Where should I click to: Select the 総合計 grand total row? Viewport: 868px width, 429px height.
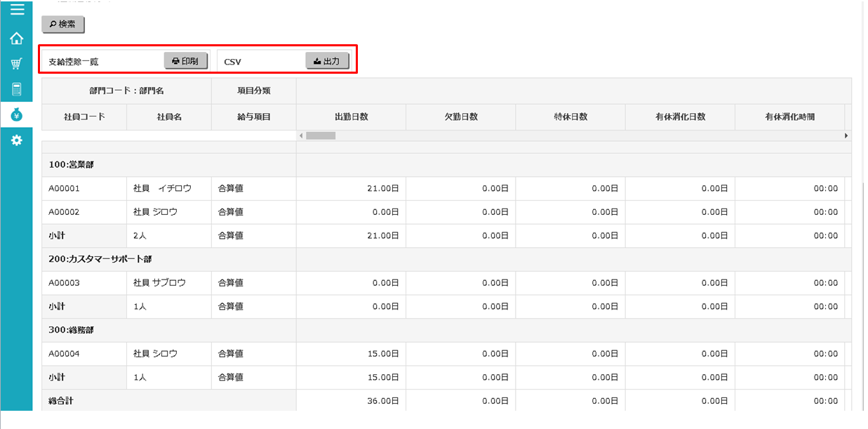coord(61,401)
